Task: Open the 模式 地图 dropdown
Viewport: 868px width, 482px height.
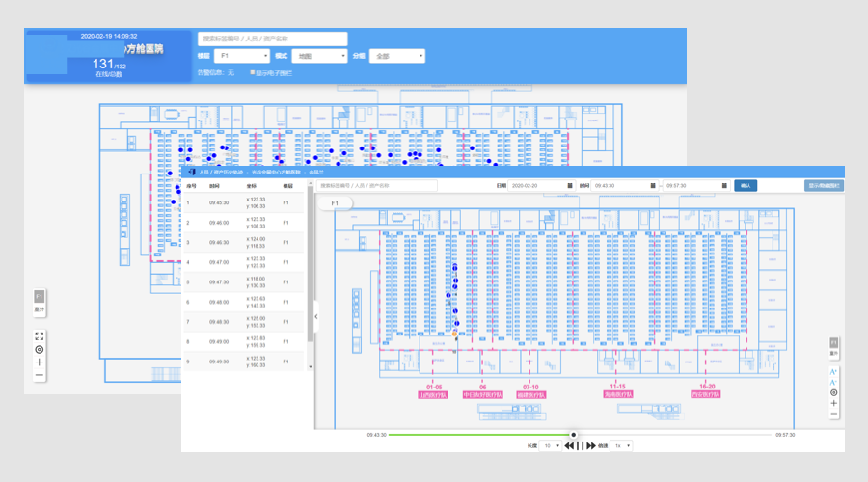Action: click(320, 56)
